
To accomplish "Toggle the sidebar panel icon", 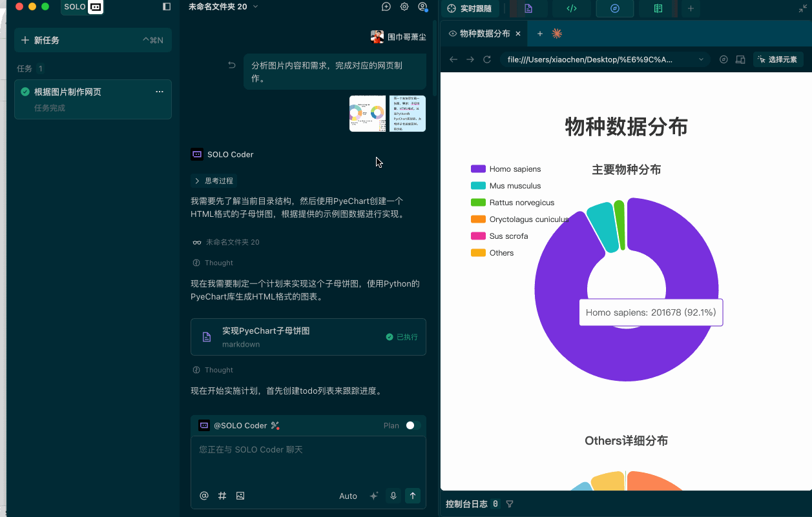I will [x=167, y=6].
